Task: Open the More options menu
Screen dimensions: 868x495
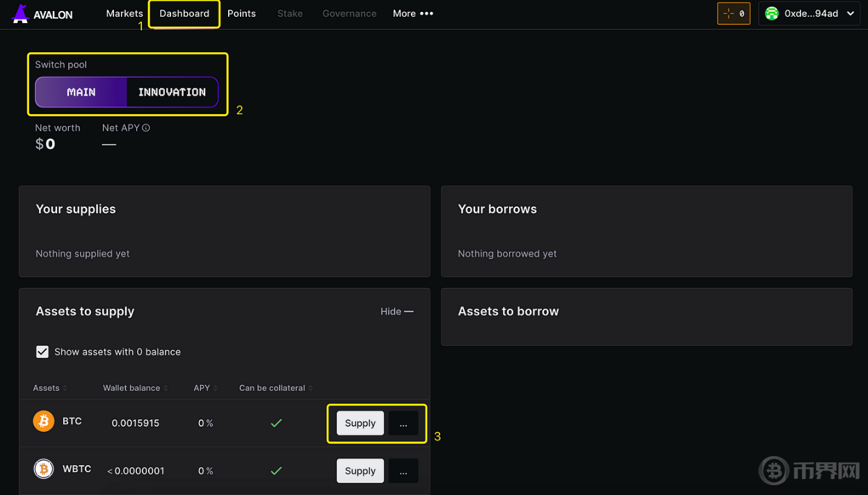Action: click(413, 13)
